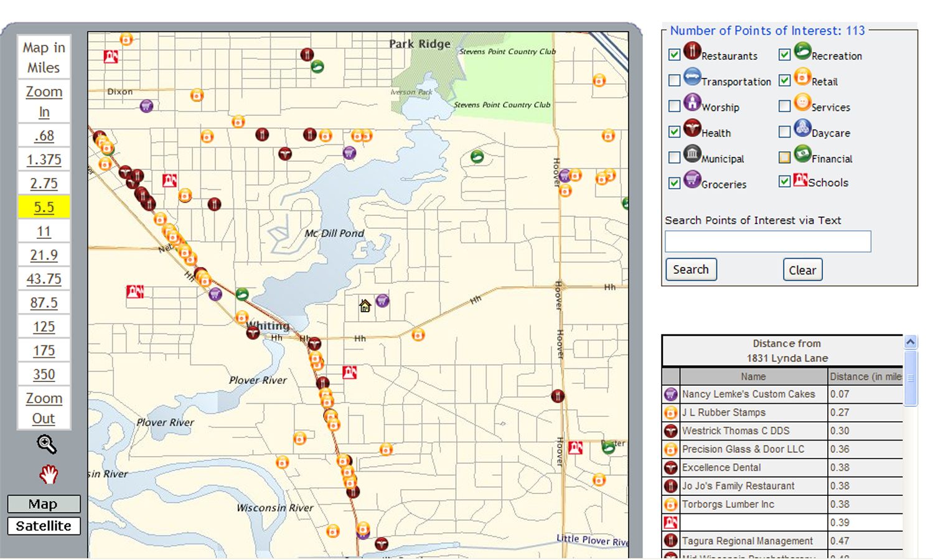Click the purple Worship legend icon
Screen dimensions: 933x560
pyautogui.click(x=692, y=102)
